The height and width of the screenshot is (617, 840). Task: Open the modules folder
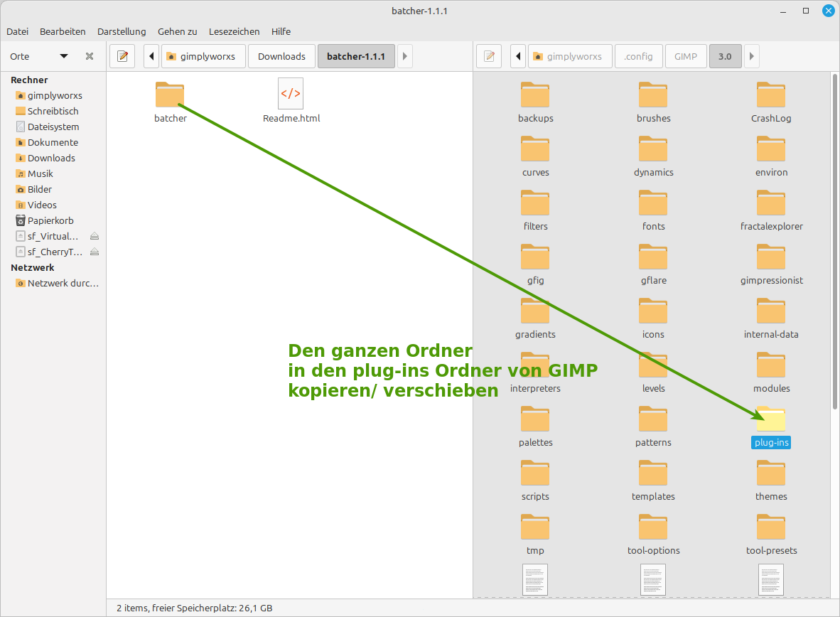(771, 365)
